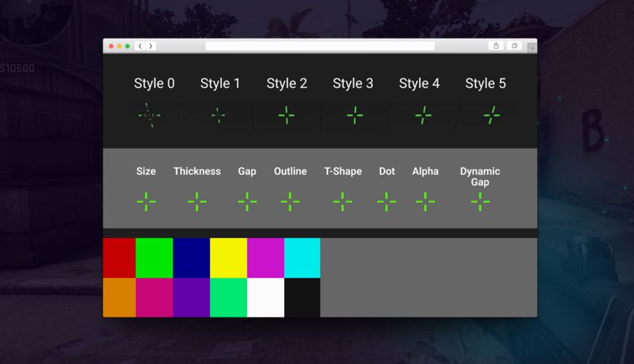The width and height of the screenshot is (634, 364).
Task: Pick the cyan color swatch
Action: point(302,258)
